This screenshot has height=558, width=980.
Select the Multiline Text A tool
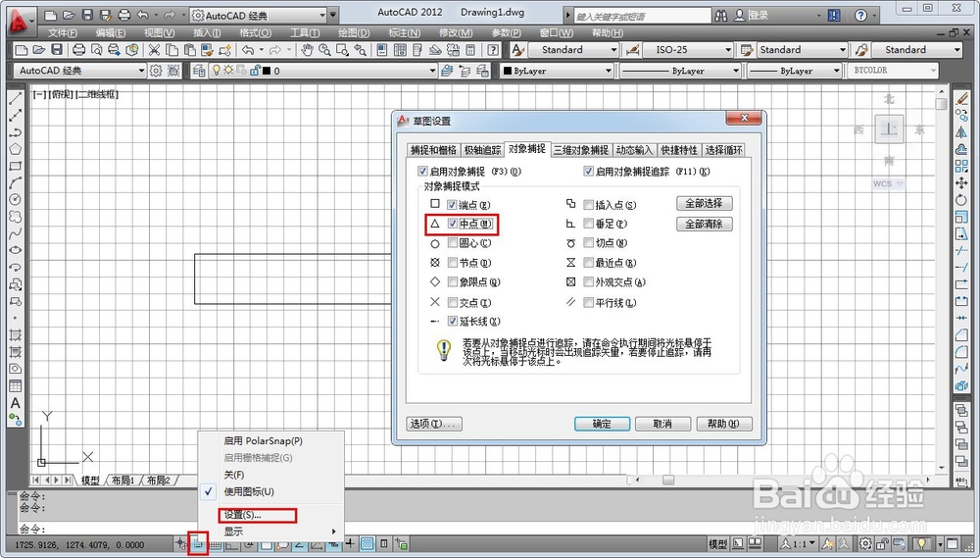16,403
